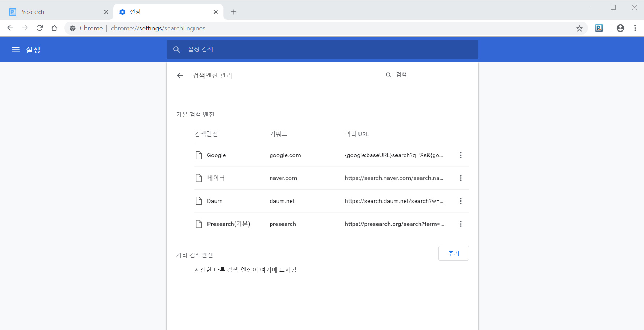Viewport: 644px width, 330px height.
Task: Click the browser forward arrow
Action: (x=25, y=28)
